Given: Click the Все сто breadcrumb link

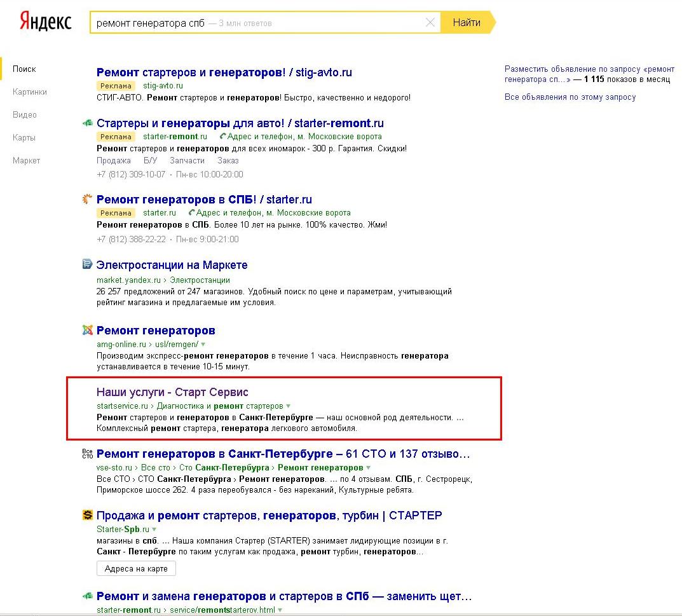Looking at the screenshot, I should click(x=155, y=468).
